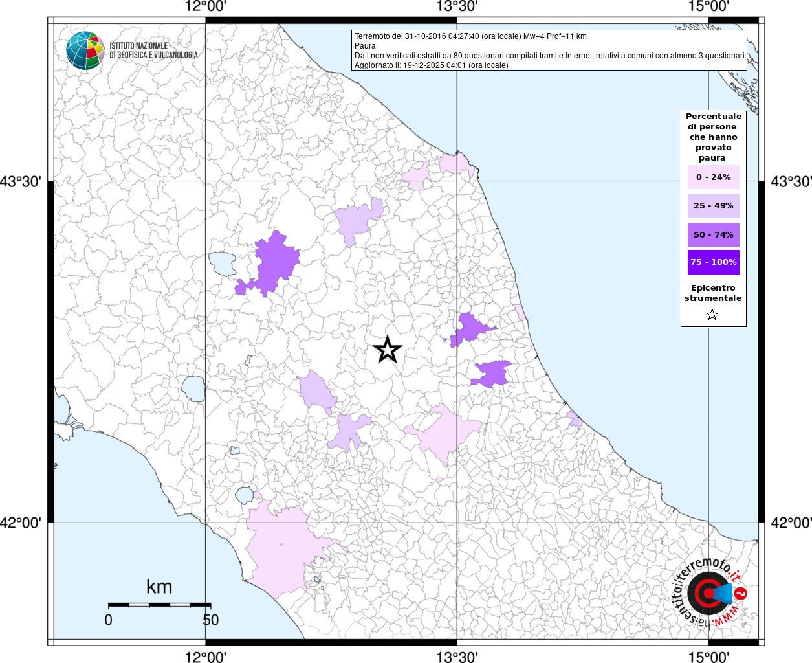812x663 pixels.
Task: Click the bottom 12°00' longitude label
Action: [x=205, y=657]
